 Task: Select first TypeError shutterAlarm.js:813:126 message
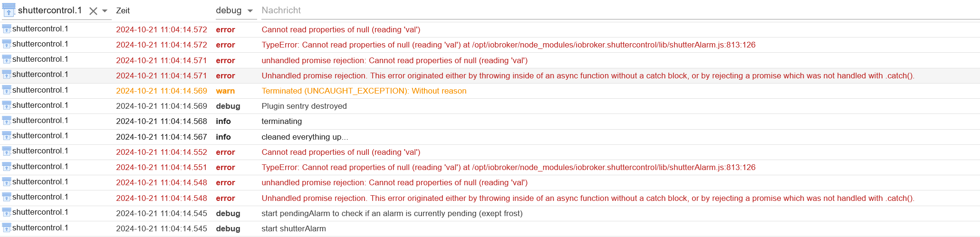[x=509, y=45]
